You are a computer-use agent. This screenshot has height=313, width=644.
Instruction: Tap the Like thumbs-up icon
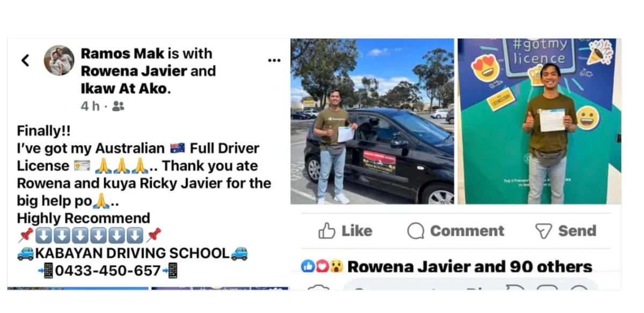pyautogui.click(x=326, y=231)
